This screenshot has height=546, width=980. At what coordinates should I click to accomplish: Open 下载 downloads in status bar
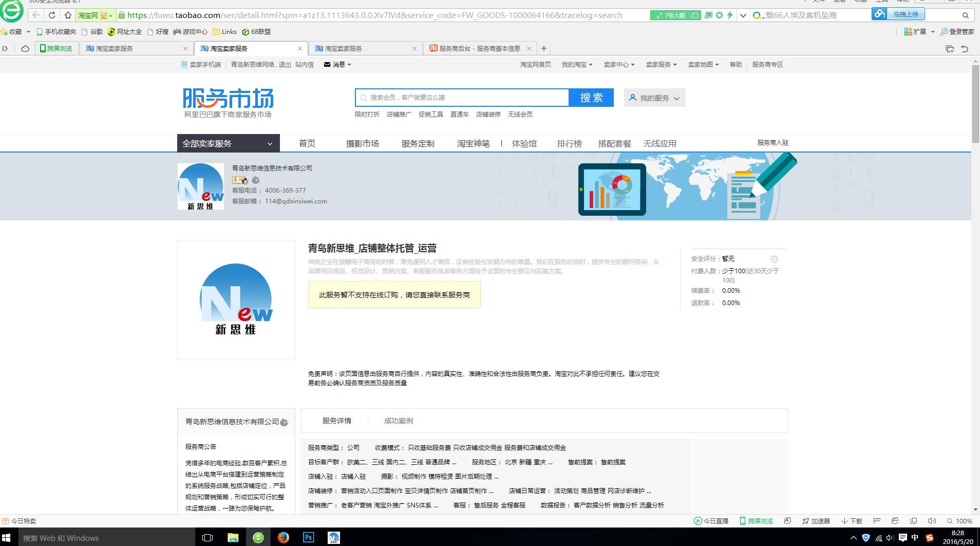852,521
